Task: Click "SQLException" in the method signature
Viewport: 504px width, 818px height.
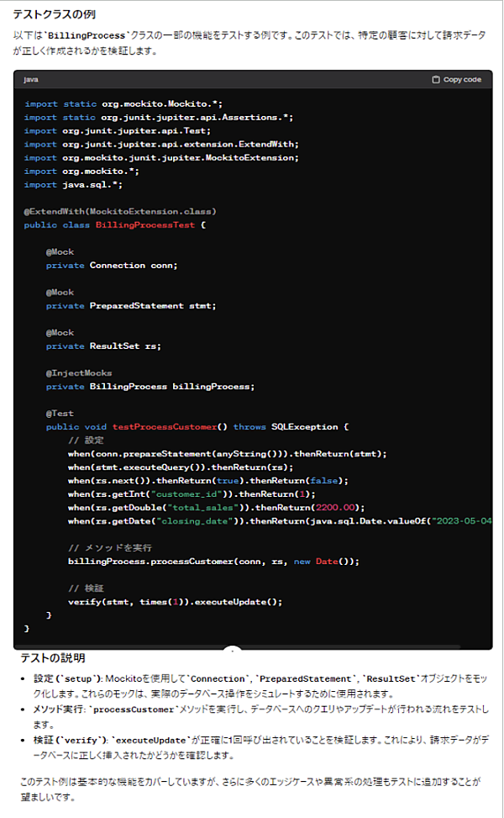Action: pos(304,427)
